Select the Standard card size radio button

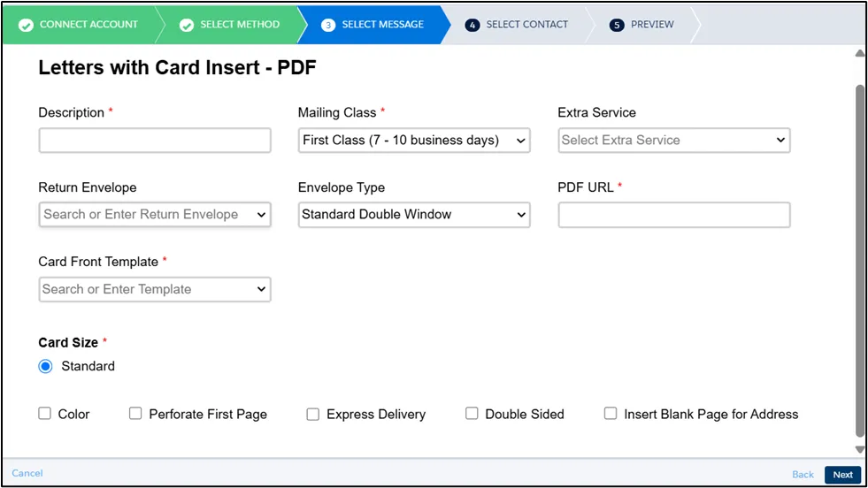[x=46, y=366]
